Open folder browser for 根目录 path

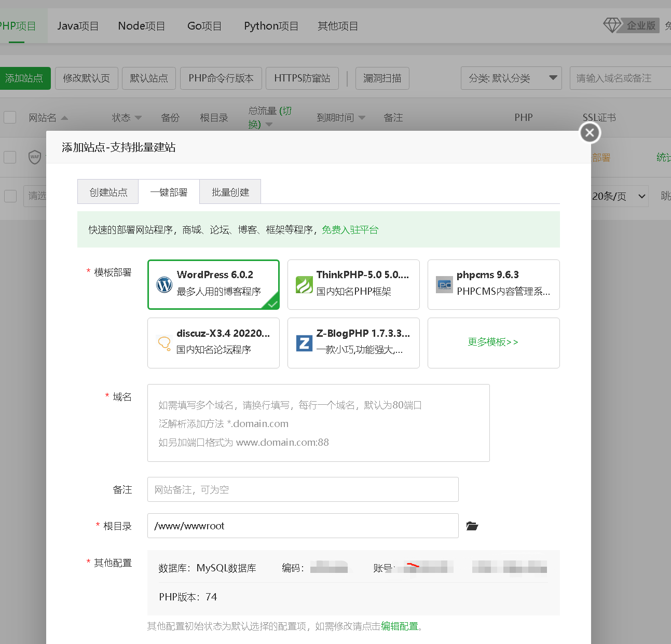click(x=472, y=526)
